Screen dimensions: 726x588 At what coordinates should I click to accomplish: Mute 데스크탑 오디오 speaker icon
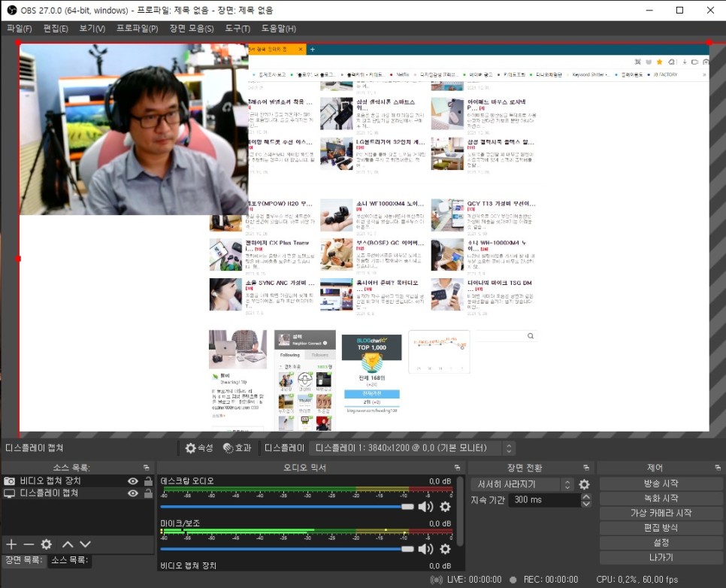pyautogui.click(x=425, y=507)
